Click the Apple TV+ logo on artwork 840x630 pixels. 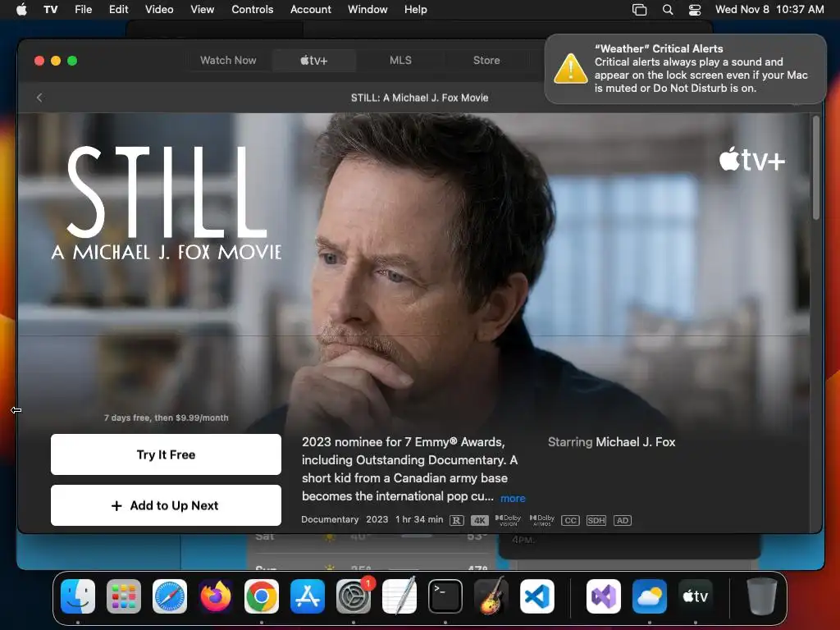click(751, 160)
